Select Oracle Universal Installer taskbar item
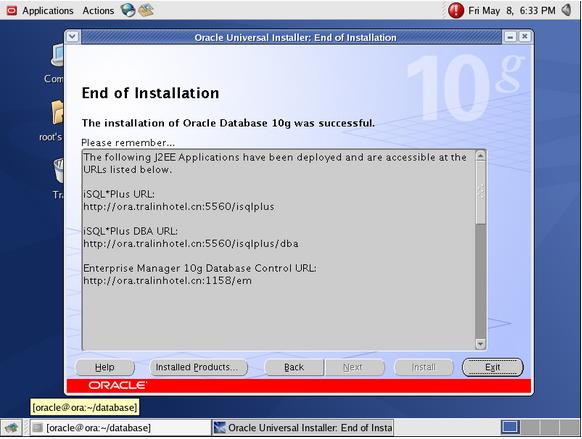The height and width of the screenshot is (439, 582). pyautogui.click(x=303, y=428)
